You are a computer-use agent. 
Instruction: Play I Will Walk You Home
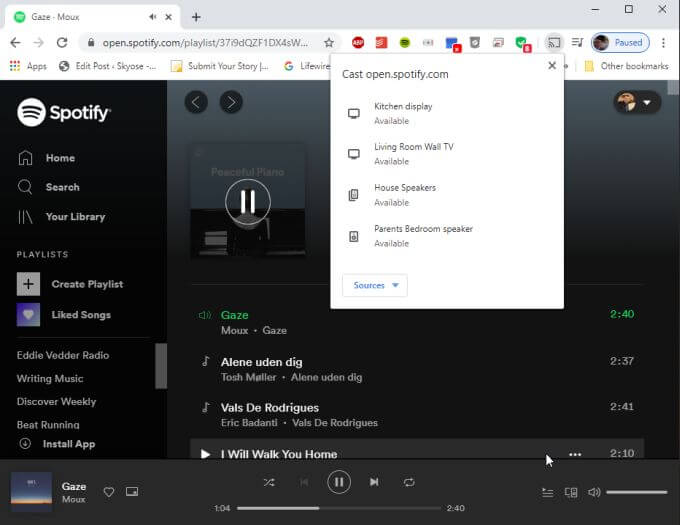205,454
